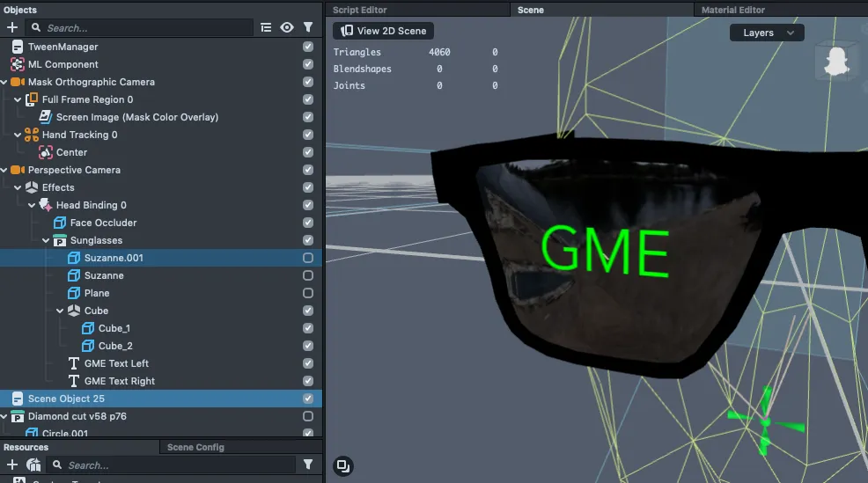The height and width of the screenshot is (483, 868).
Task: Collapse the Head Binding 0 node
Action: [x=32, y=205]
